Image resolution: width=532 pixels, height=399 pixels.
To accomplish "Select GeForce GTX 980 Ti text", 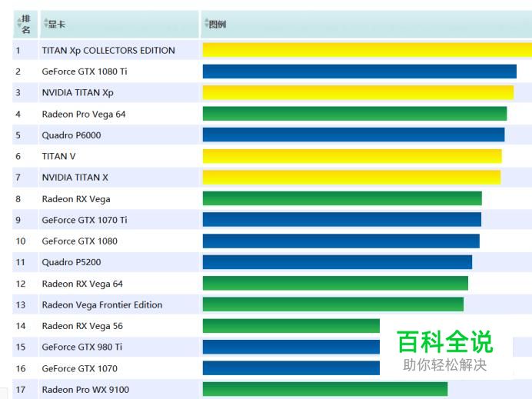I will (82, 347).
